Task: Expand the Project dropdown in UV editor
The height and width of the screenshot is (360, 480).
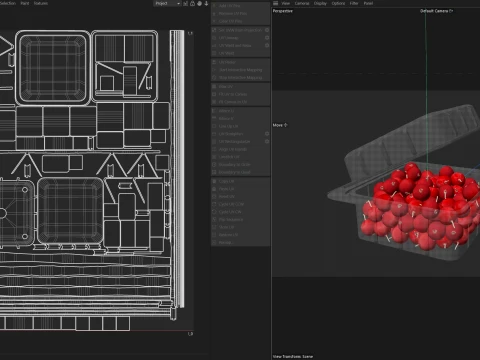Action: point(167,3)
